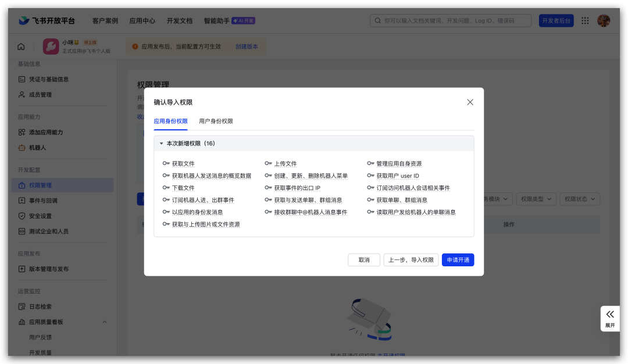Open 日志检索 in the sidebar

pos(40,306)
